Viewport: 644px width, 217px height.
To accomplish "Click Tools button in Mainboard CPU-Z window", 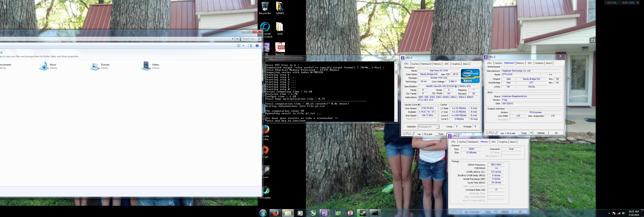I will pos(524,133).
